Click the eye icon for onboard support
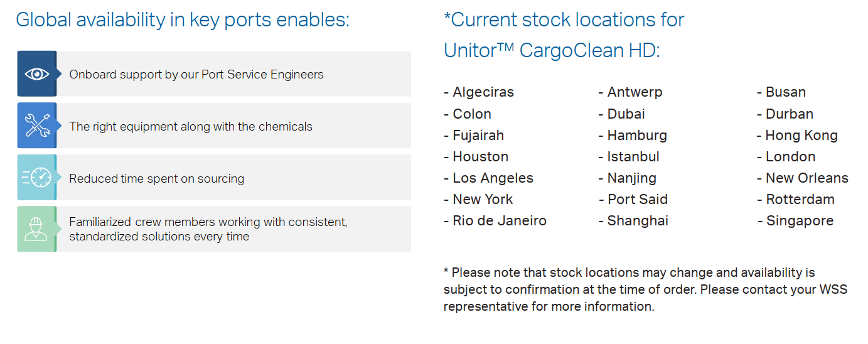 [x=37, y=74]
